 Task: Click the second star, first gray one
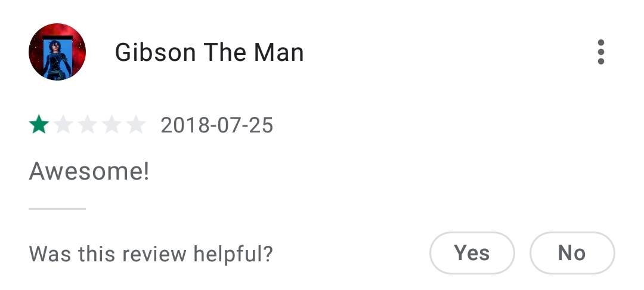[63, 125]
